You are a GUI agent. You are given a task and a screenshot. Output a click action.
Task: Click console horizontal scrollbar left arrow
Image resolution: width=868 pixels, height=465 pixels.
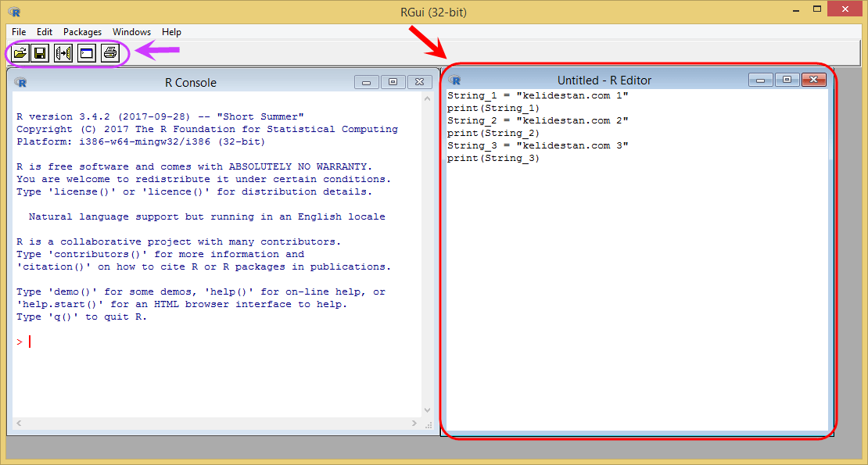tap(19, 423)
